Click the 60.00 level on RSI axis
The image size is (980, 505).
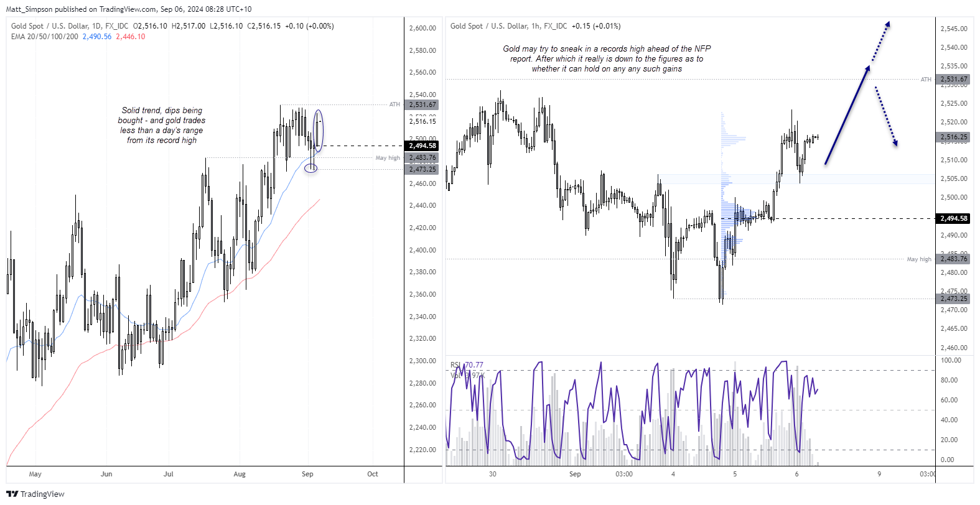(949, 400)
